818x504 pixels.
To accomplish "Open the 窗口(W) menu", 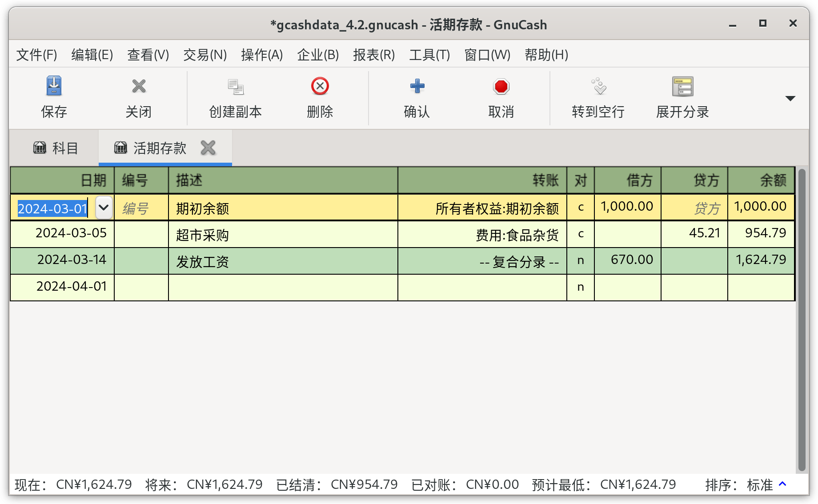I will (x=488, y=55).
